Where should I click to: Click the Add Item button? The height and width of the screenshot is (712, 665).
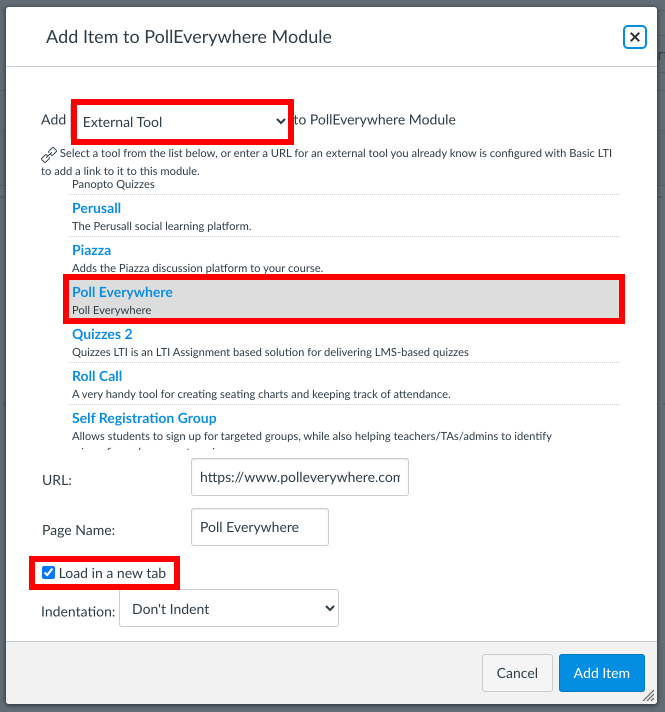point(601,673)
